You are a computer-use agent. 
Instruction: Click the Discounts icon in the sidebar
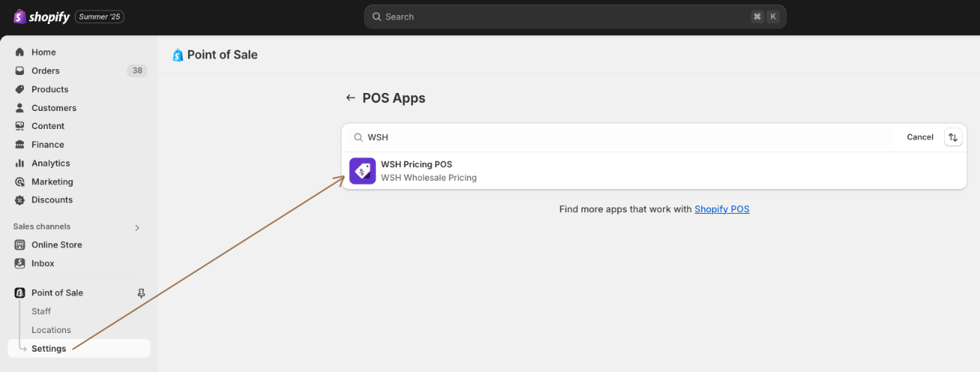(20, 200)
